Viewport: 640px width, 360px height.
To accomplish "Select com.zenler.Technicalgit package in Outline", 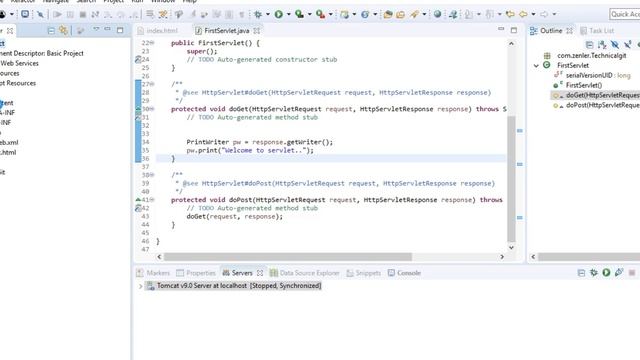I will click(x=585, y=56).
